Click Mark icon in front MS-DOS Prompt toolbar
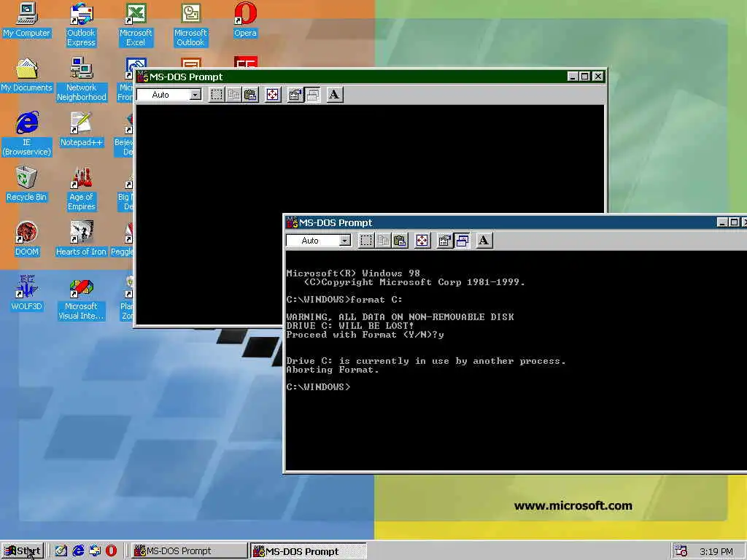Screen dimensions: 747x560 point(366,241)
